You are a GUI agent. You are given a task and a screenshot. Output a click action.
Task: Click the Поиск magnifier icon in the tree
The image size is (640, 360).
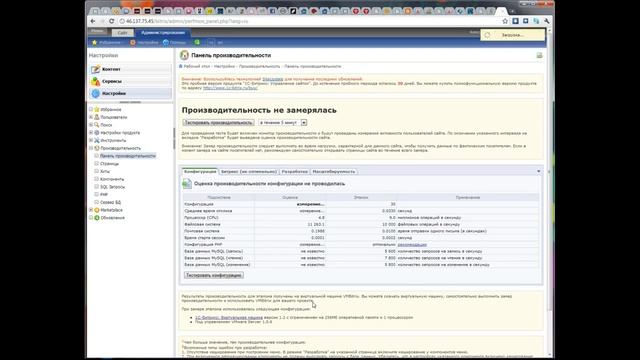tap(97, 125)
